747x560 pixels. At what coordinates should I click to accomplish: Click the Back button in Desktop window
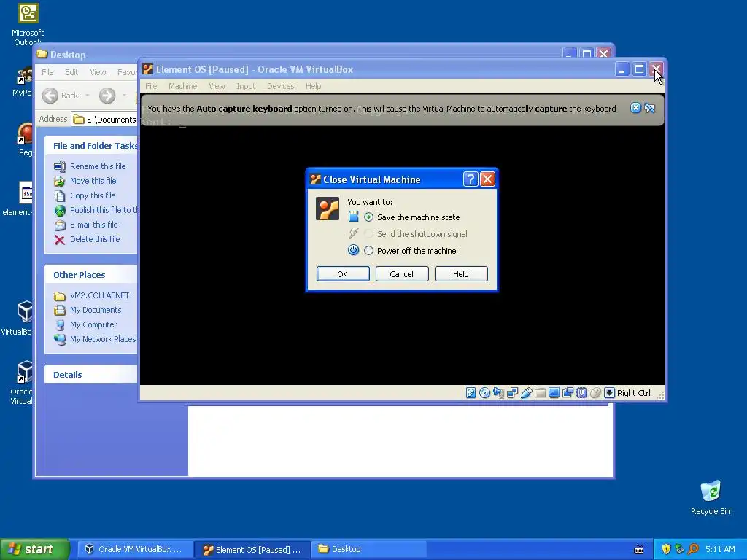(61, 96)
